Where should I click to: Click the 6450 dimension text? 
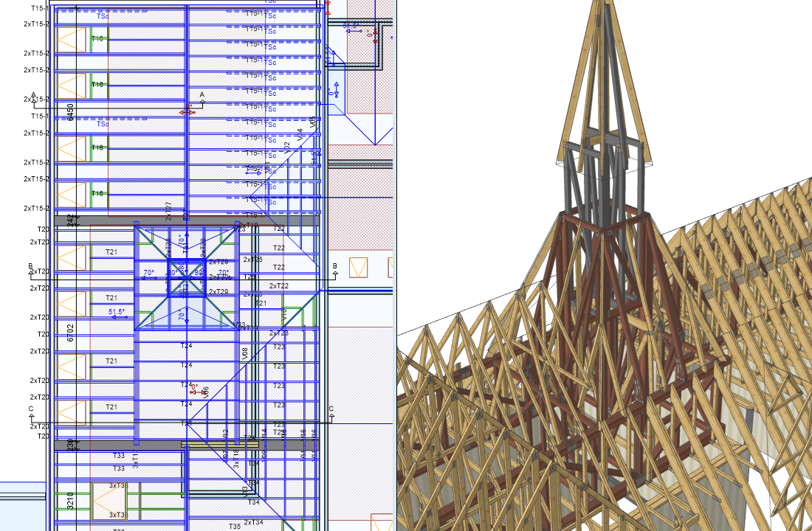click(x=70, y=111)
